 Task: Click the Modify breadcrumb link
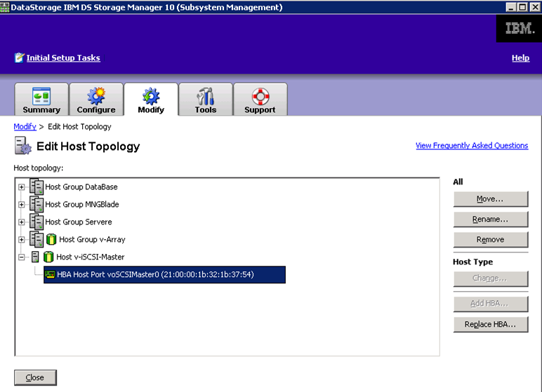[x=25, y=127]
